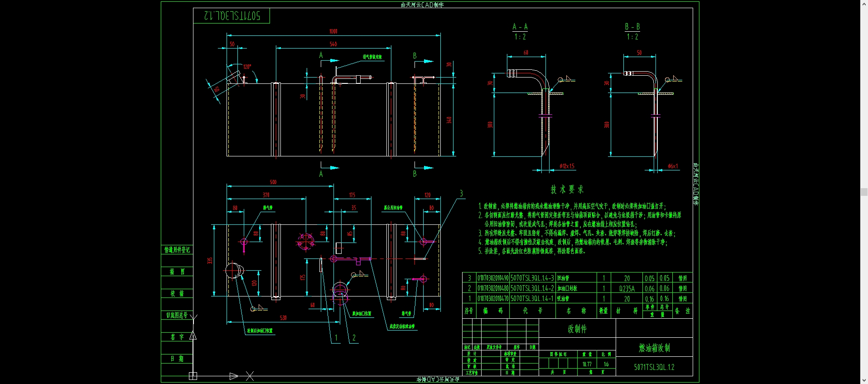Image resolution: width=868 pixels, height=384 pixels.
Task: Select the 120° angle dimension
Action: click(x=247, y=67)
